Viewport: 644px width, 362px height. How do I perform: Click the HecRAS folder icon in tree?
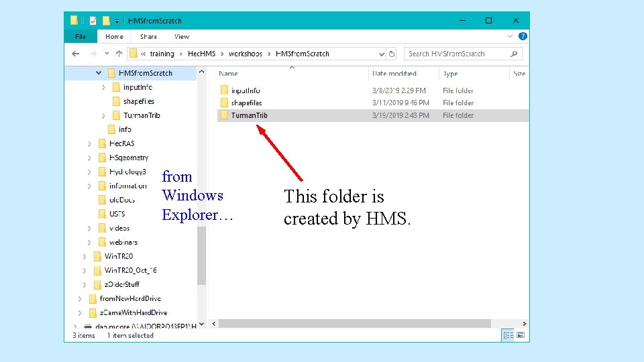pos(102,143)
